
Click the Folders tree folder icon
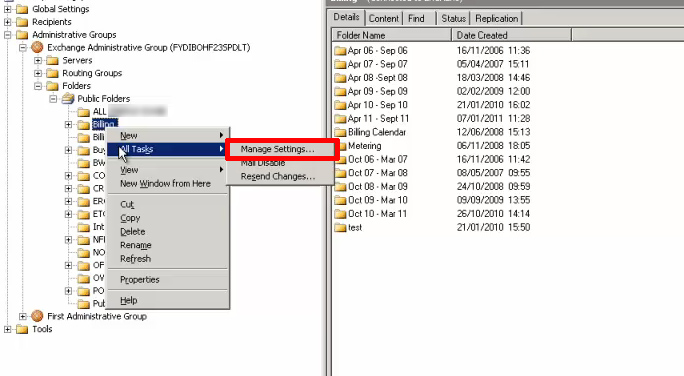point(52,85)
